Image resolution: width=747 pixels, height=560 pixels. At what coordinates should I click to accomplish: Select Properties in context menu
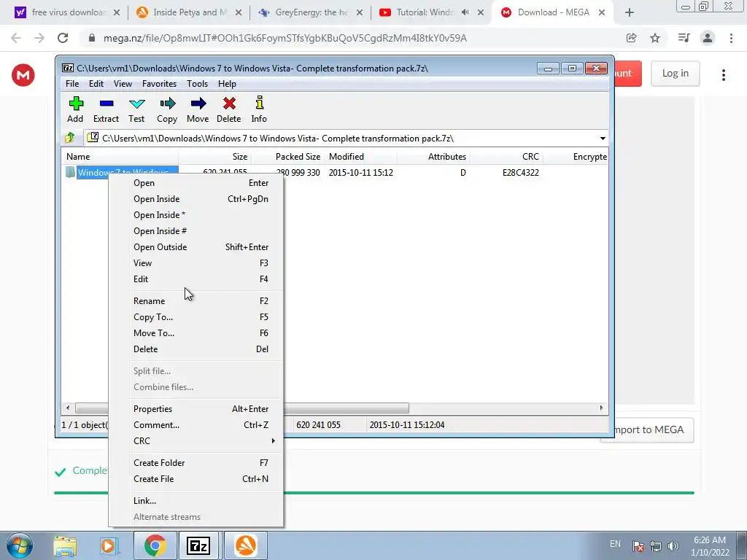pyautogui.click(x=196, y=409)
